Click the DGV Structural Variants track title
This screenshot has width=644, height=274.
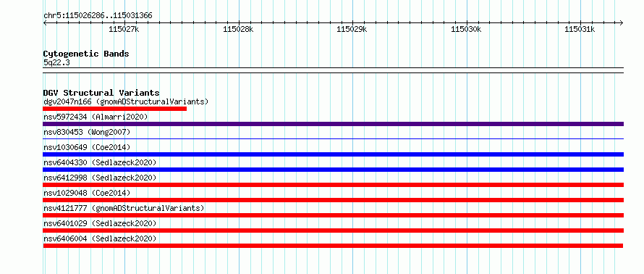(101, 93)
